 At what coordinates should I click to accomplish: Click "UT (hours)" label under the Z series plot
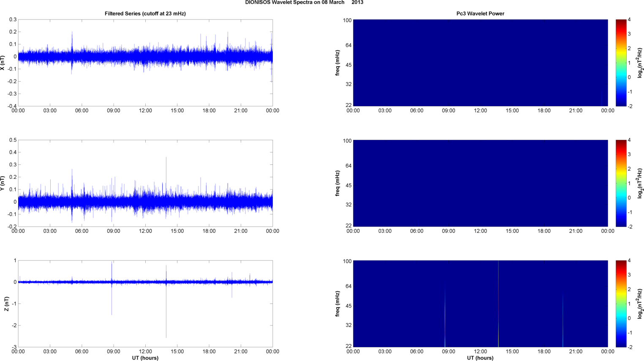145,358
